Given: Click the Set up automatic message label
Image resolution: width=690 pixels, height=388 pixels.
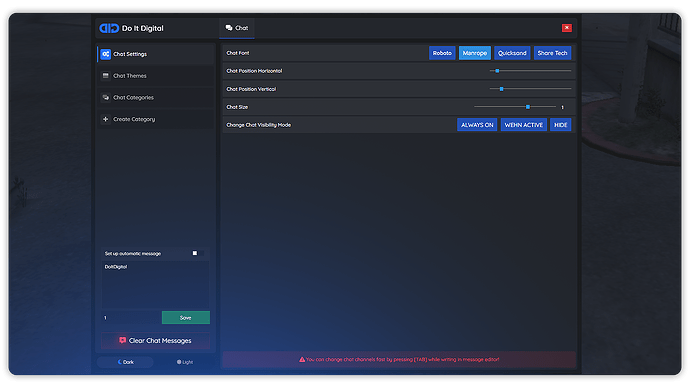Looking at the screenshot, I should click(x=133, y=253).
